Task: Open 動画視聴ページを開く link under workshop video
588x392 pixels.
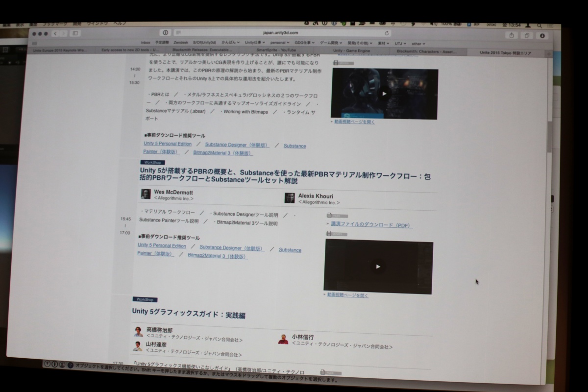Action: coord(348,295)
